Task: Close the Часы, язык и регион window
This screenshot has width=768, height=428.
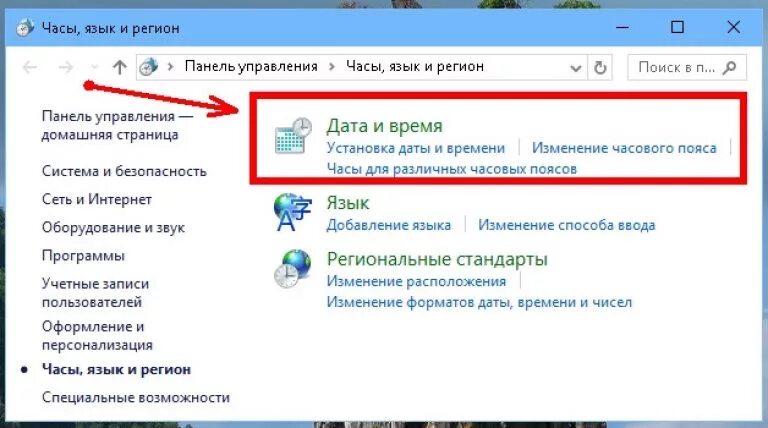Action: tap(733, 27)
